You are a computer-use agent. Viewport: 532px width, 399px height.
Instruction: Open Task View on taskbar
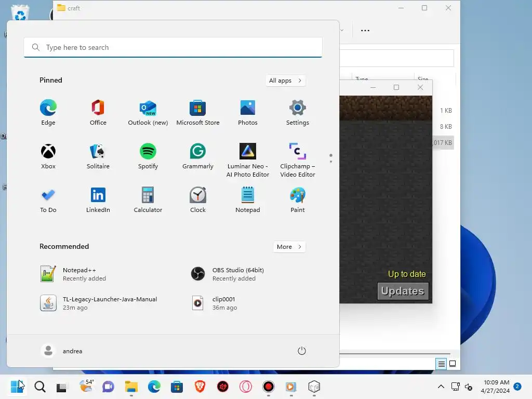(61, 387)
